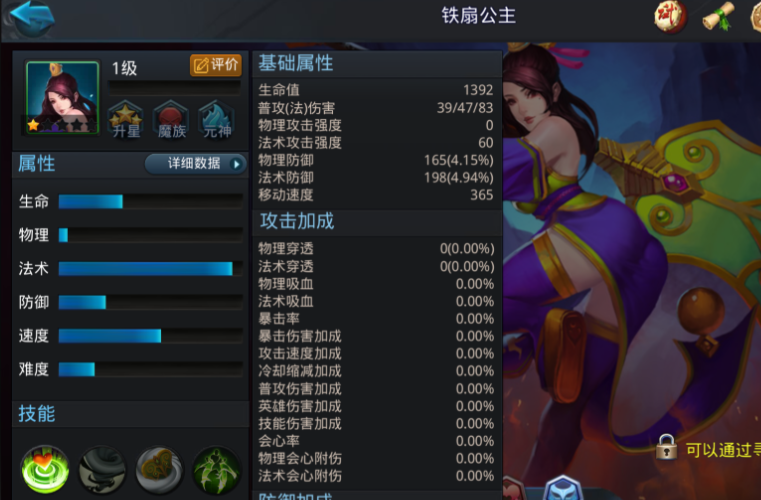761x500 pixels.
Task: Click the padlock unlock icon
Action: pyautogui.click(x=666, y=447)
